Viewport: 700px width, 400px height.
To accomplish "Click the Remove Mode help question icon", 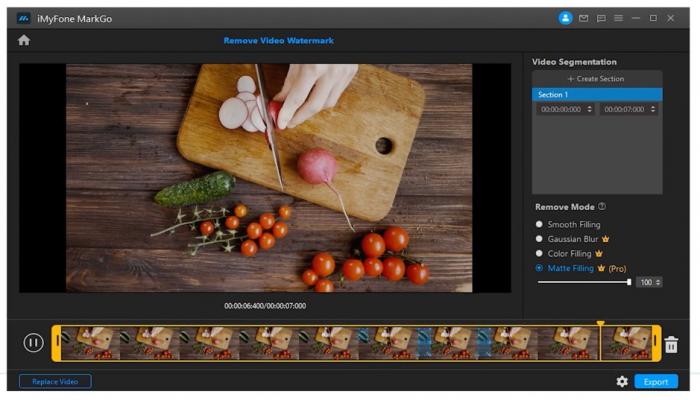I will pos(602,207).
